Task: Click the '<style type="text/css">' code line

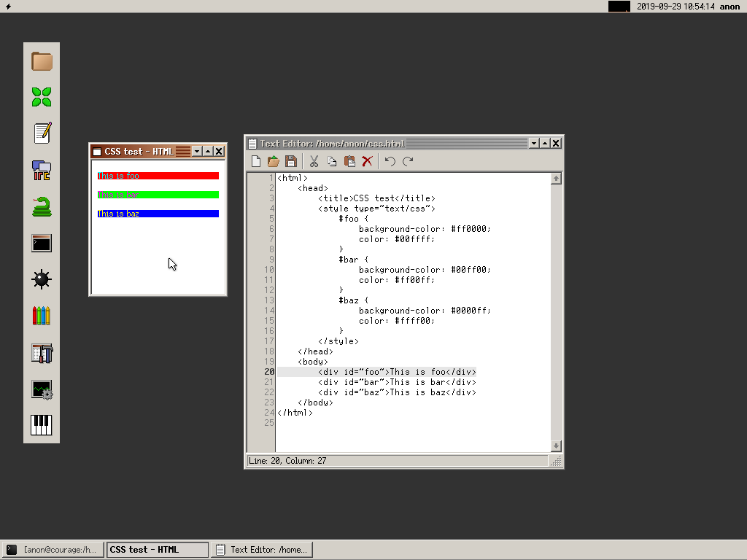Action: coord(377,209)
